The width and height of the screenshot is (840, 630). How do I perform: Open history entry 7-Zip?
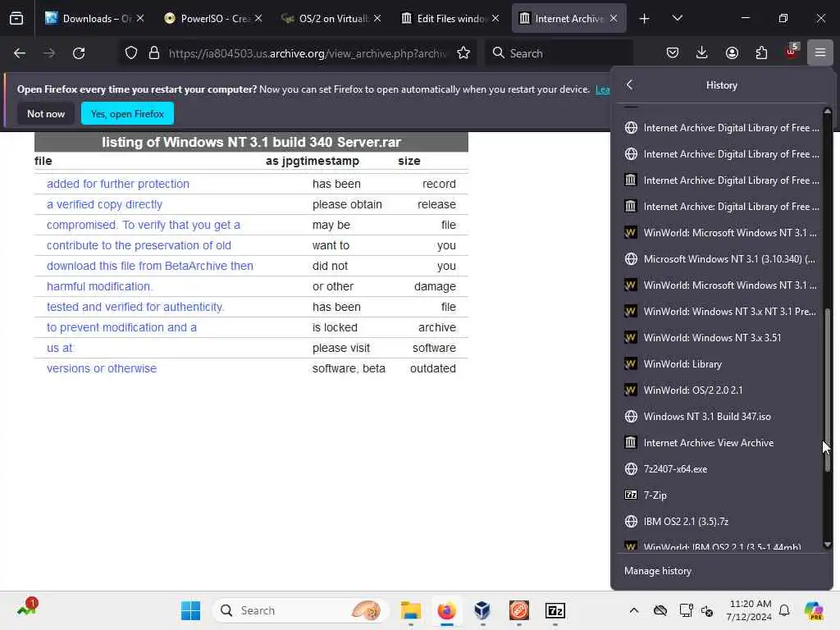[x=721, y=495]
